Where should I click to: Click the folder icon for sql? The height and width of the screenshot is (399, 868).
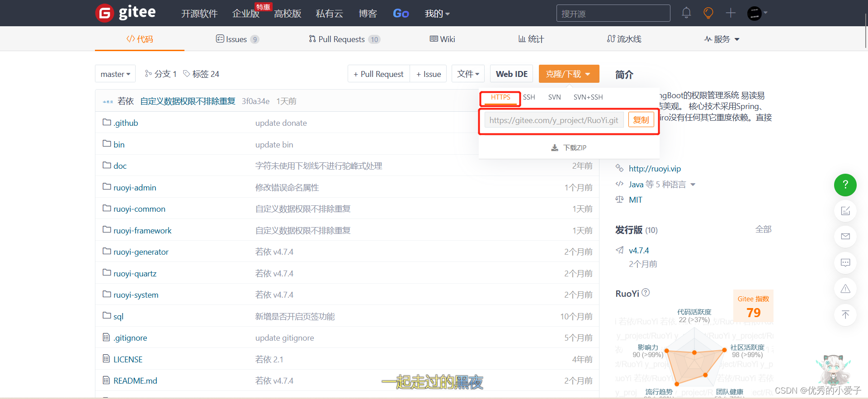tap(107, 315)
